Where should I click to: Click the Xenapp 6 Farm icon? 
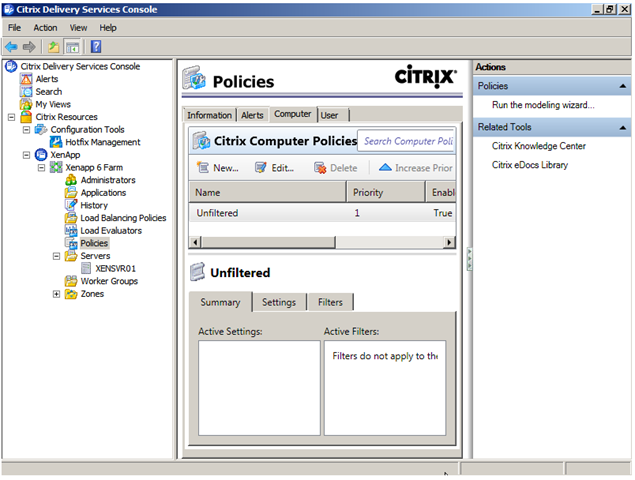click(56, 167)
